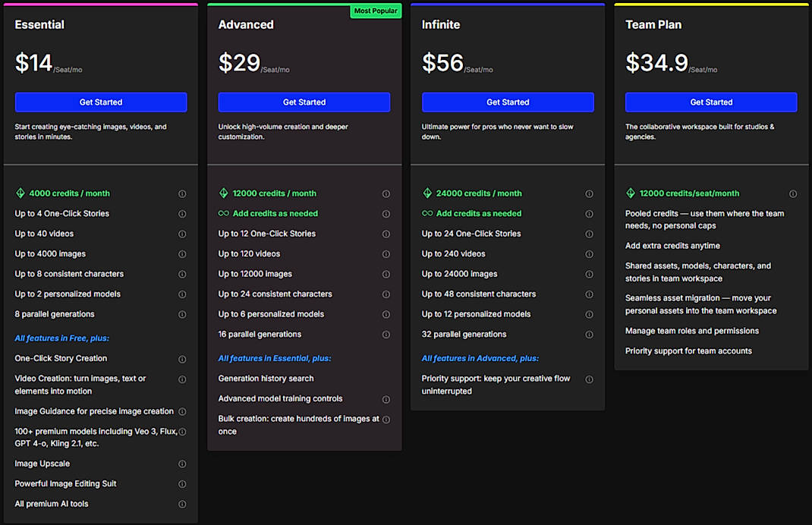Image resolution: width=812 pixels, height=525 pixels.
Task: Click the info icon next to "12000 credits/seat/month"
Action: [793, 193]
